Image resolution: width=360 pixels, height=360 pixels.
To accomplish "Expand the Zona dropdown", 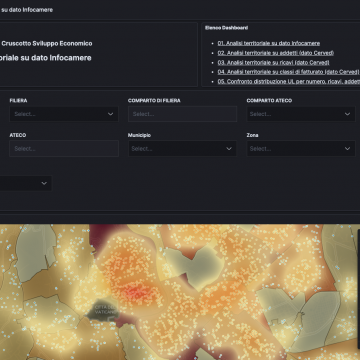I will pyautogui.click(x=301, y=149).
